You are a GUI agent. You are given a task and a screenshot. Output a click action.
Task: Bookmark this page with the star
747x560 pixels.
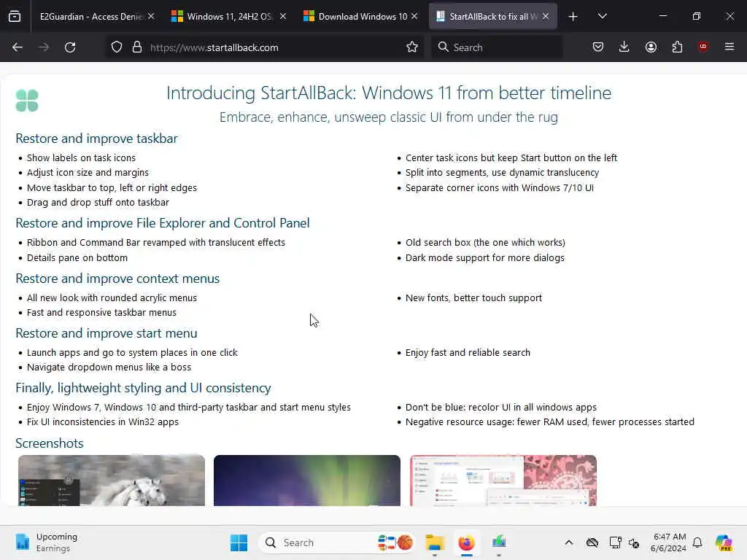[x=412, y=47]
